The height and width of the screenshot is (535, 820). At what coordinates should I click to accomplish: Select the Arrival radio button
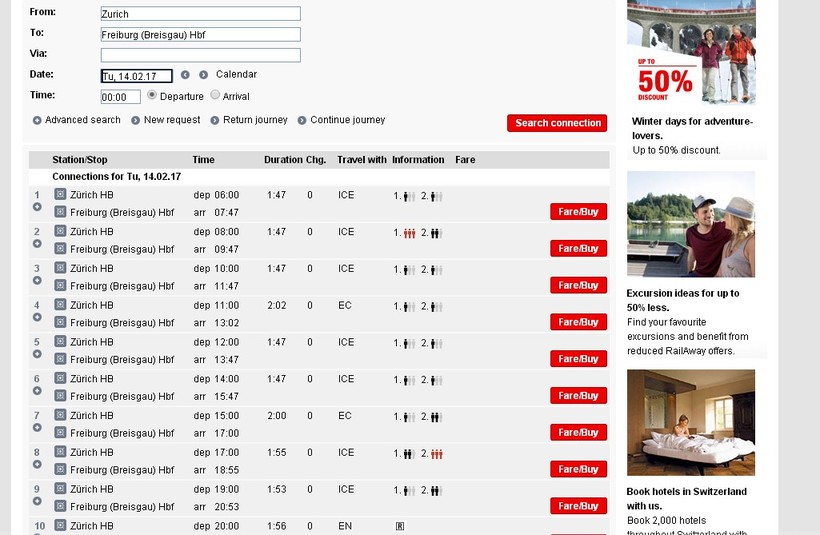click(x=215, y=95)
